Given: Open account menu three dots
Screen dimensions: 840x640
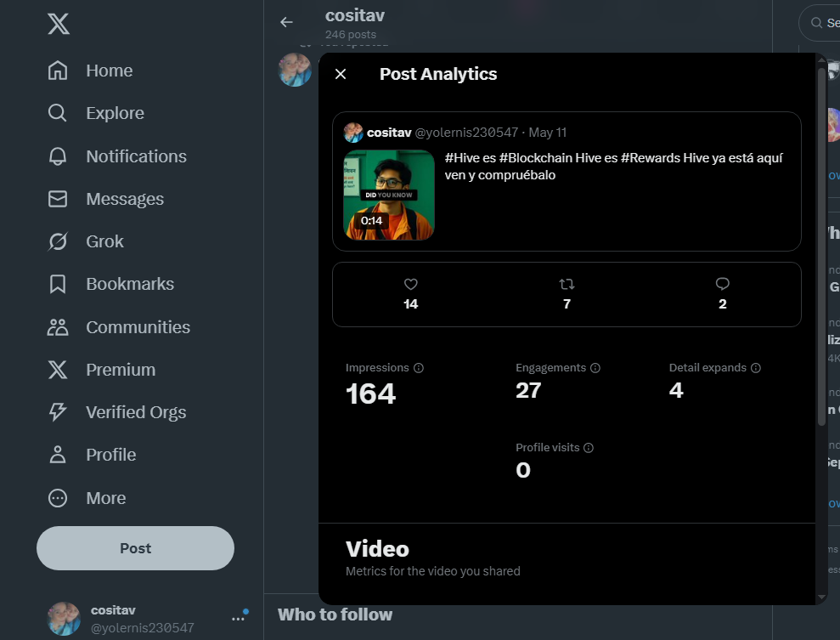Looking at the screenshot, I should [x=238, y=619].
